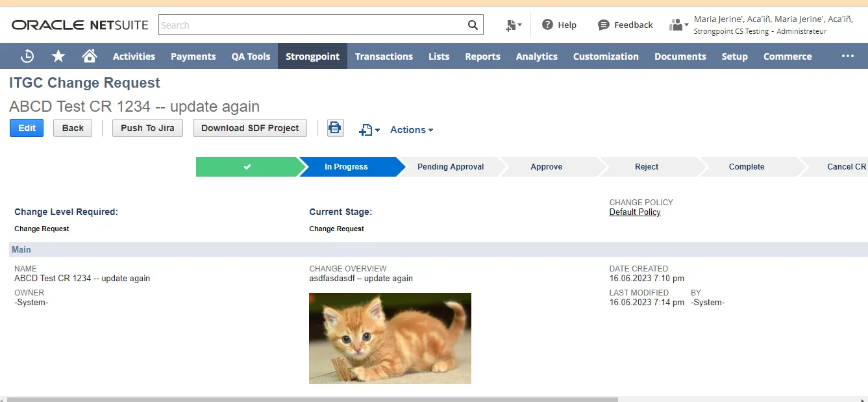
Task: Open the Setup menu
Action: (x=734, y=57)
